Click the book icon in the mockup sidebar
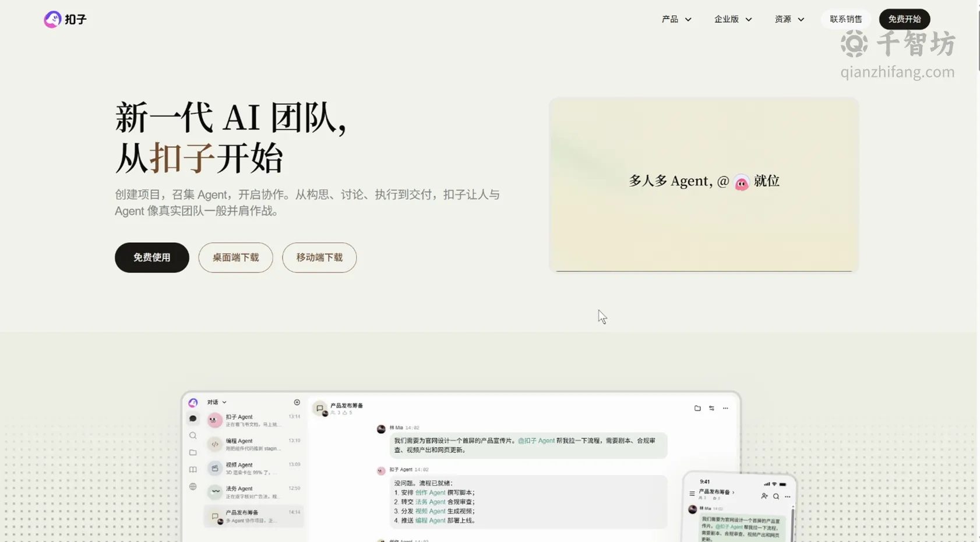980x542 pixels. [x=193, y=469]
